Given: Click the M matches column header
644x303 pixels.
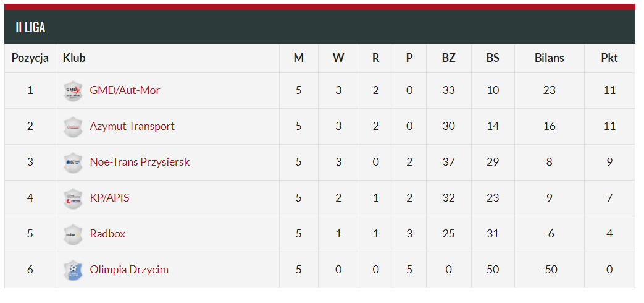Looking at the screenshot, I should coord(299,58).
